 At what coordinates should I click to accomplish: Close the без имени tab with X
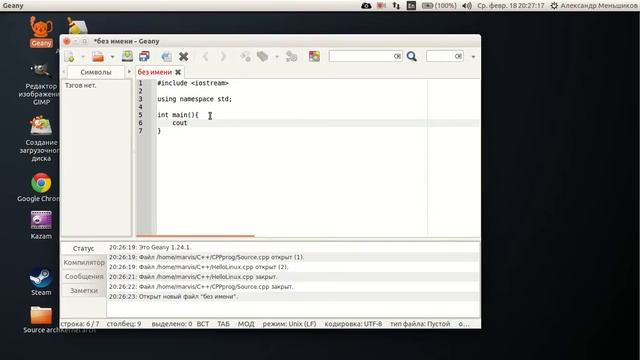tap(178, 72)
